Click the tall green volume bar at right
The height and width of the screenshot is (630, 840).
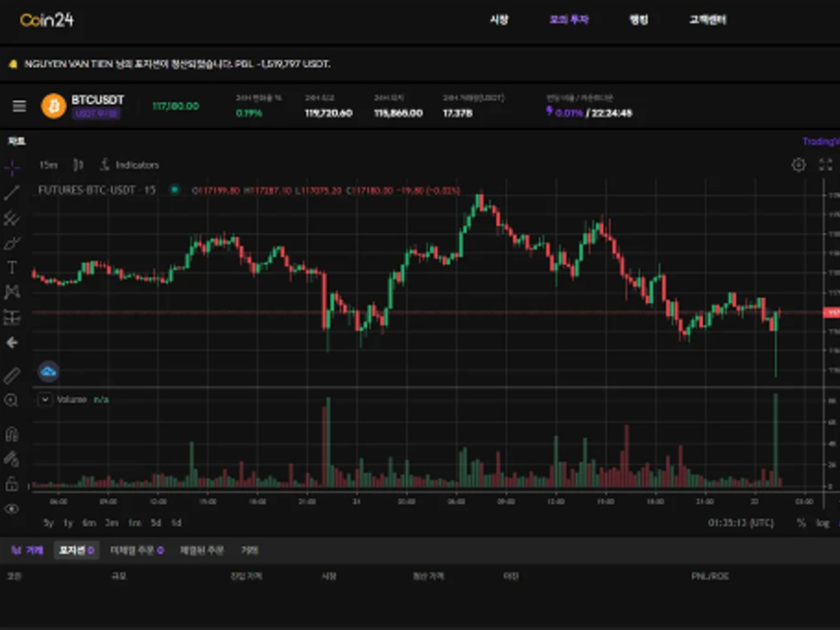pos(775,440)
